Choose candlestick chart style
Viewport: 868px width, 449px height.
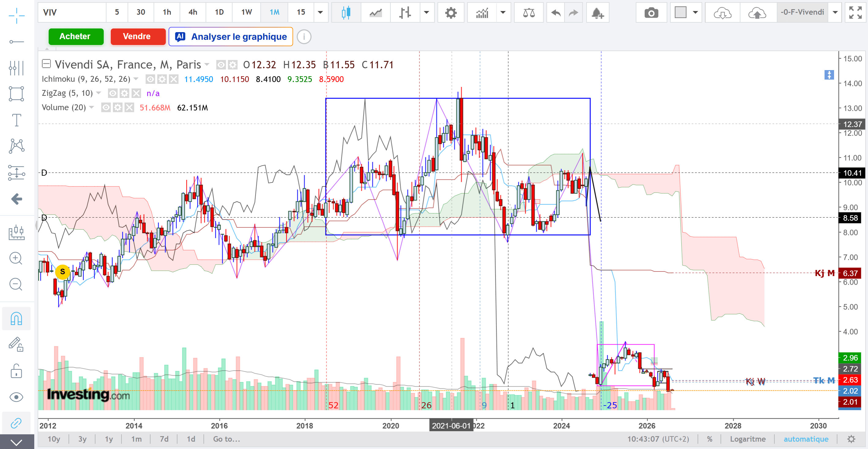pyautogui.click(x=346, y=13)
